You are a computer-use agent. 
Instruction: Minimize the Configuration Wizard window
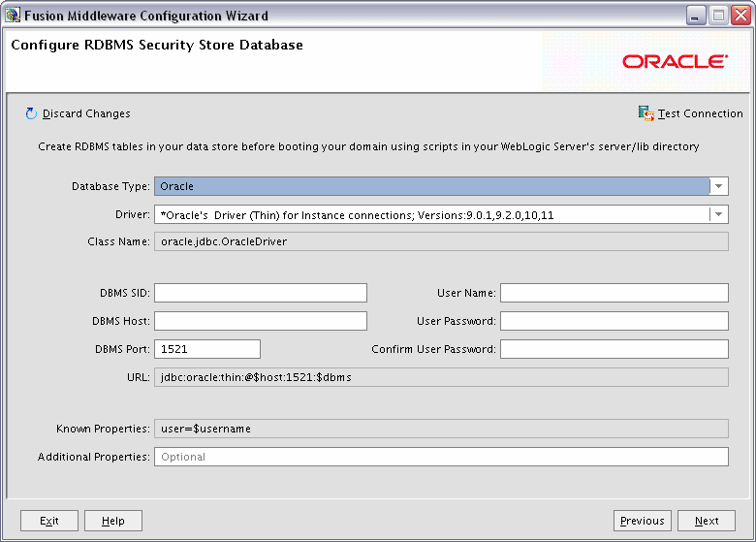click(696, 16)
